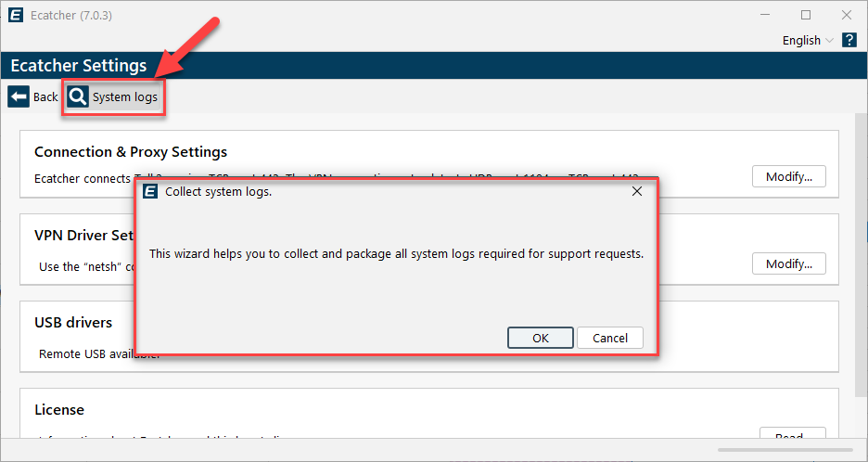Close the Collect system logs dialog
Screen dimensions: 868x462
click(637, 192)
